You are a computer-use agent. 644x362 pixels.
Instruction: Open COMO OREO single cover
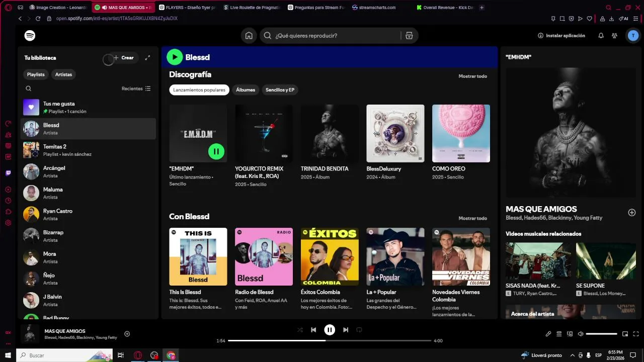pyautogui.click(x=461, y=133)
